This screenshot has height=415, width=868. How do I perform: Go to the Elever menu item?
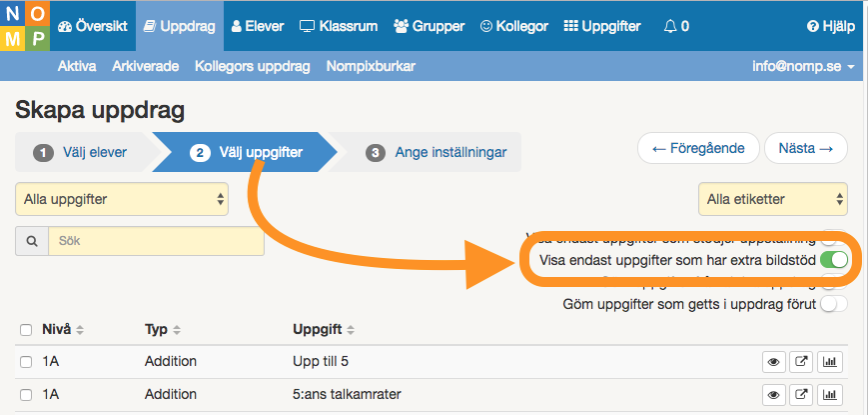coord(258,26)
